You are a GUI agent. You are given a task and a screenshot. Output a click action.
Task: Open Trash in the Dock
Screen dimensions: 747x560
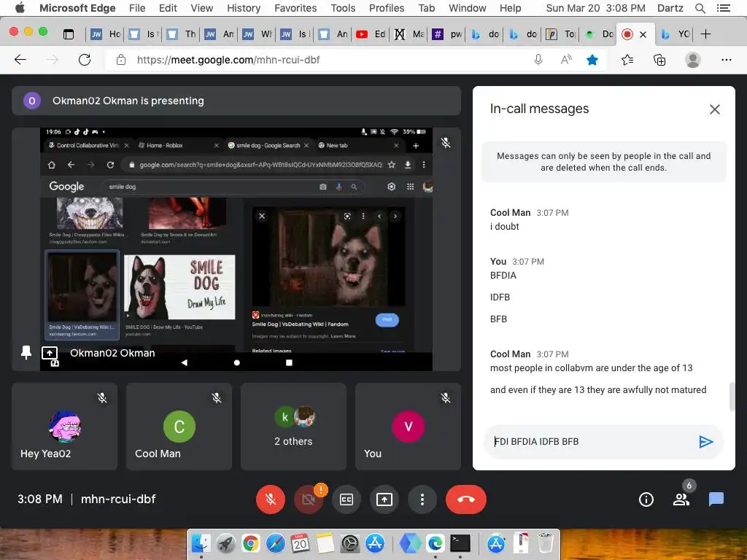546,543
